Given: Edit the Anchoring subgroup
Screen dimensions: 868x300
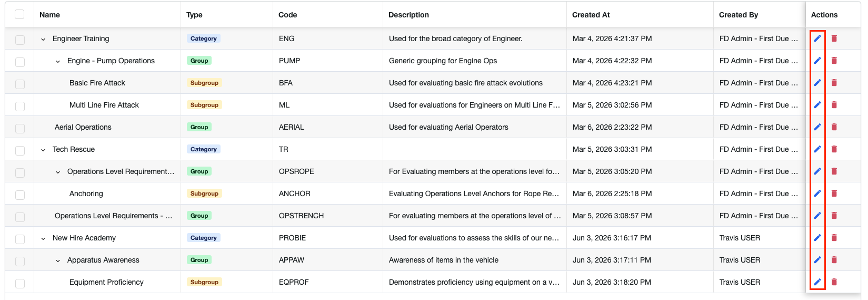Looking at the screenshot, I should [x=817, y=193].
